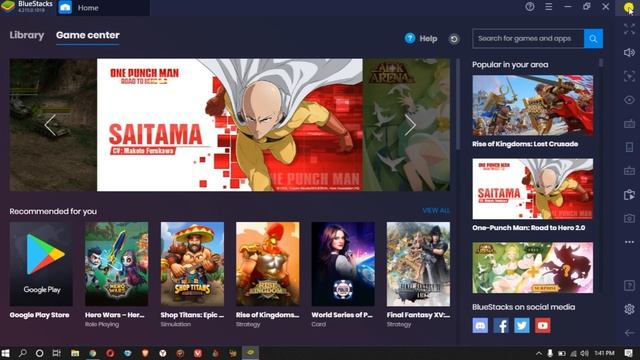The image size is (640, 360).
Task: Show the previous banner with left arrow
Action: coord(50,125)
